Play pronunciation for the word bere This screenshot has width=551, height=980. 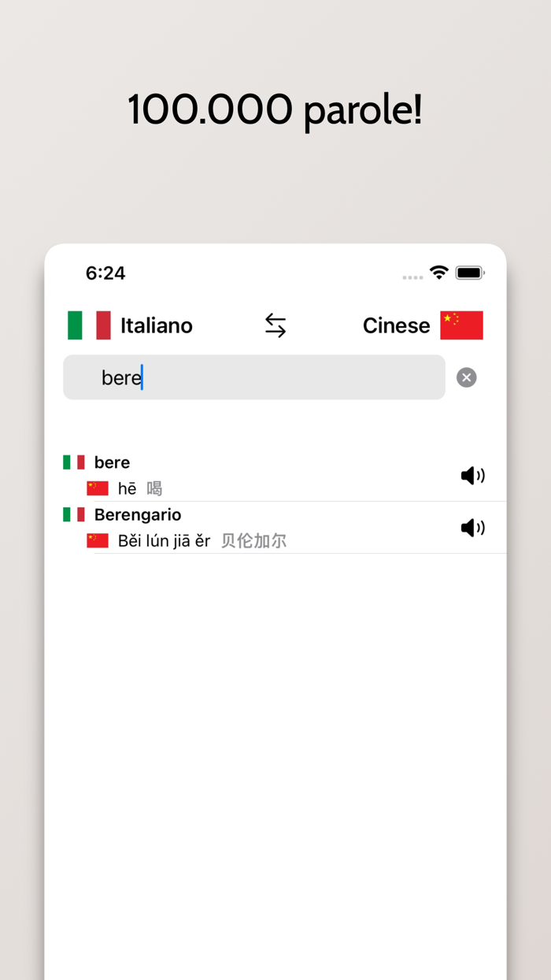pos(472,475)
